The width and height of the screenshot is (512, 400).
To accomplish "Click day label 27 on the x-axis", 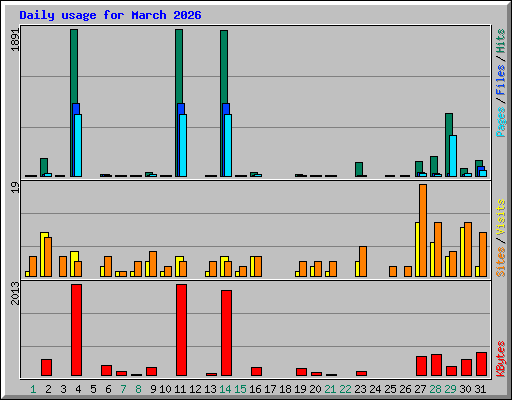I will tap(420, 389).
